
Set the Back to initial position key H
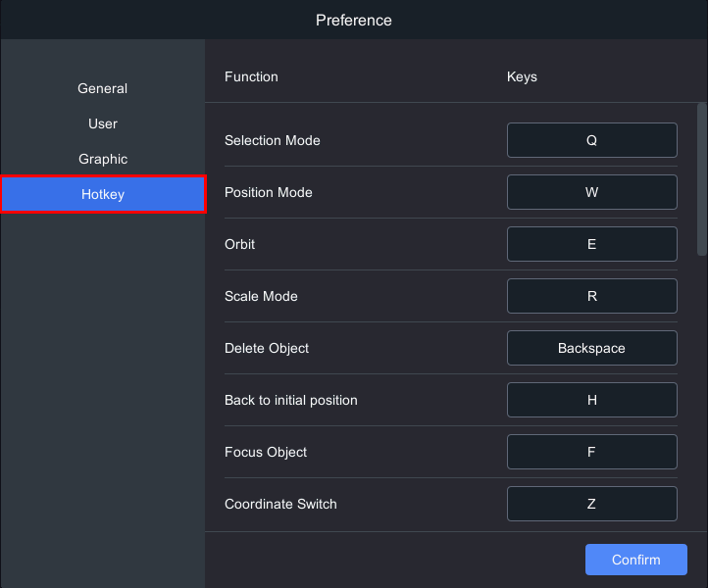[x=591, y=400]
